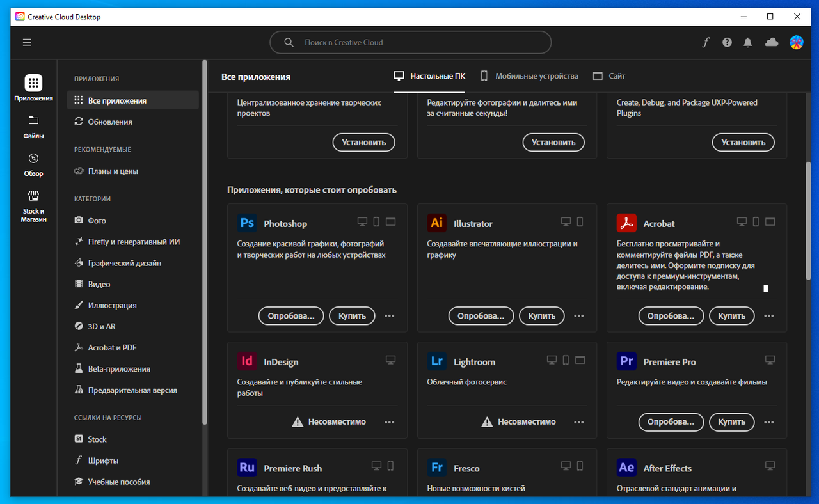The image size is (819, 504).
Task: Open Acrobat и PDF category
Action: pyautogui.click(x=133, y=347)
